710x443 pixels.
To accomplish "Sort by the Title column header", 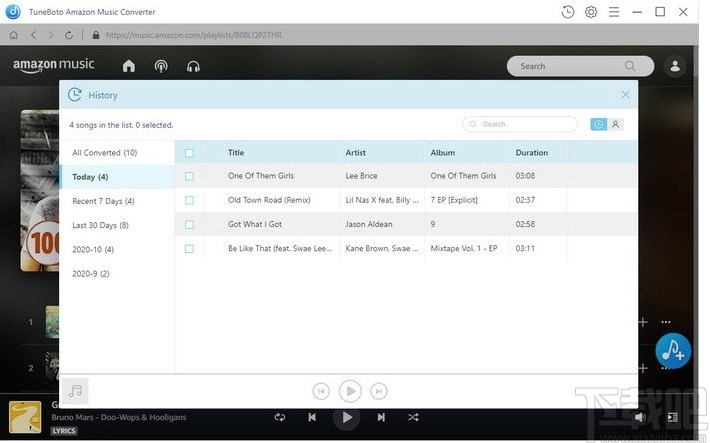I will [x=236, y=153].
